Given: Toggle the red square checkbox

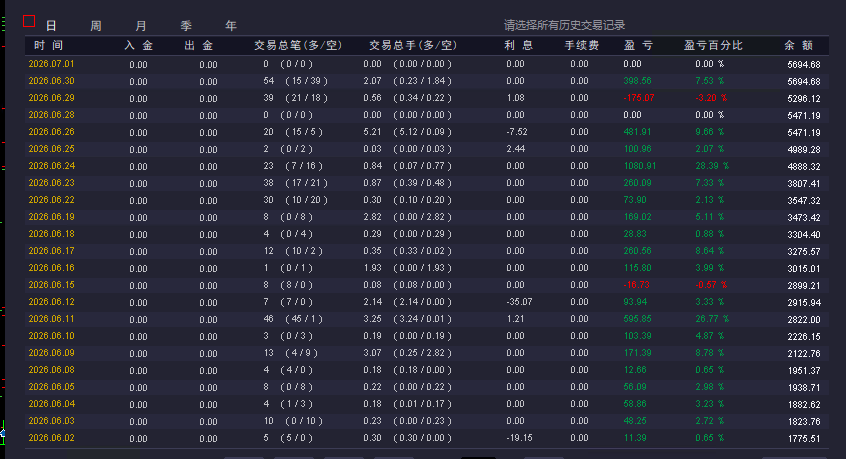Looking at the screenshot, I should (x=29, y=22).
